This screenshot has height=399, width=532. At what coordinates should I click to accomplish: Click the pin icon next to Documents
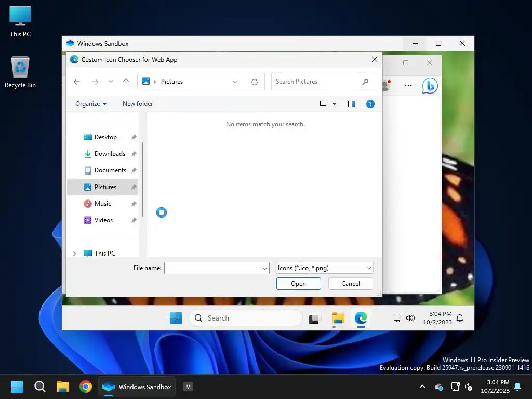point(134,170)
